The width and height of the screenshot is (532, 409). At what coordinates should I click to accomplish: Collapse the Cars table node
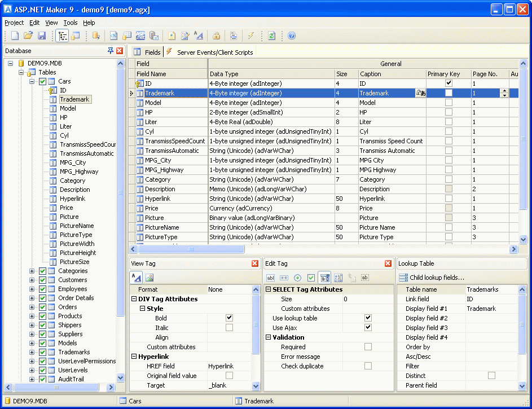pyautogui.click(x=32, y=81)
